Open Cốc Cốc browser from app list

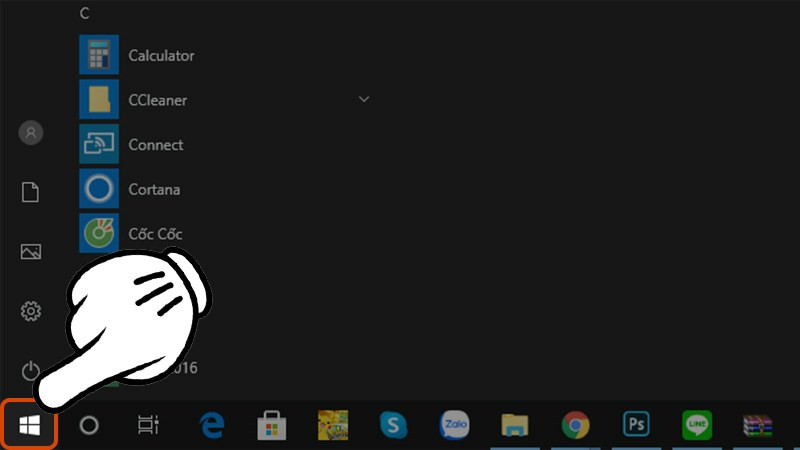(x=155, y=234)
